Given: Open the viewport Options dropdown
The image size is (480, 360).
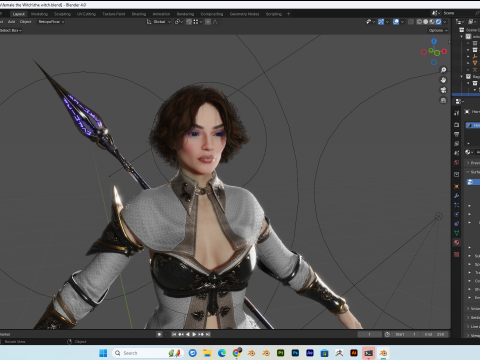Looking at the screenshot, I should click(438, 30).
